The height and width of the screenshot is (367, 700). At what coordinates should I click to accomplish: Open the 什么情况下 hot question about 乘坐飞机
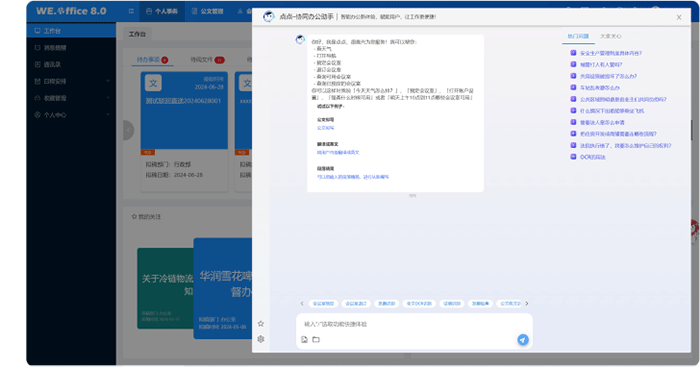pyautogui.click(x=612, y=111)
